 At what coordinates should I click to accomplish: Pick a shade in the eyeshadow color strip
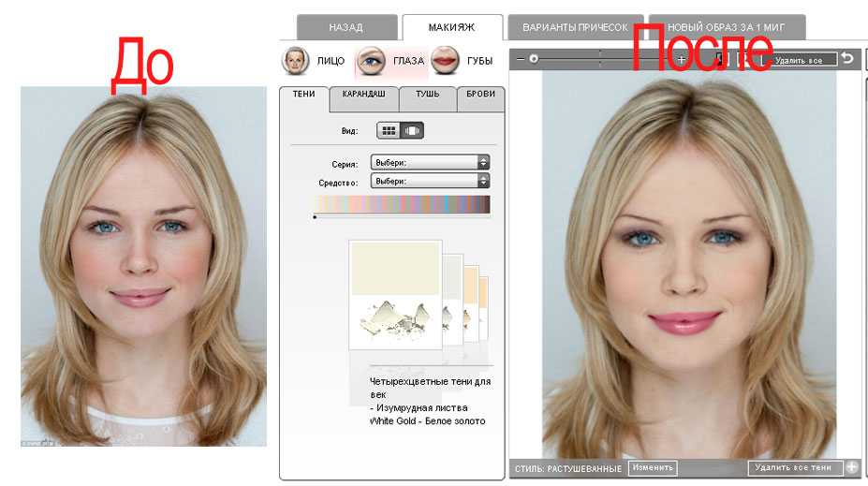point(403,204)
